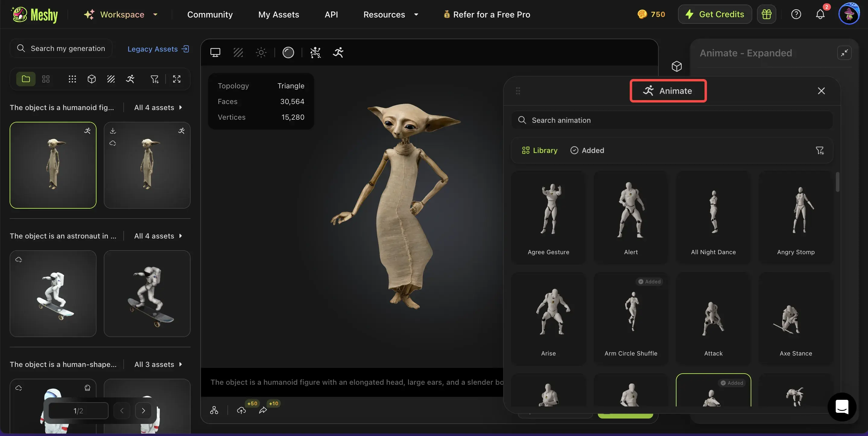
Task: Toggle folder view in assets toolbar
Action: pyautogui.click(x=26, y=79)
